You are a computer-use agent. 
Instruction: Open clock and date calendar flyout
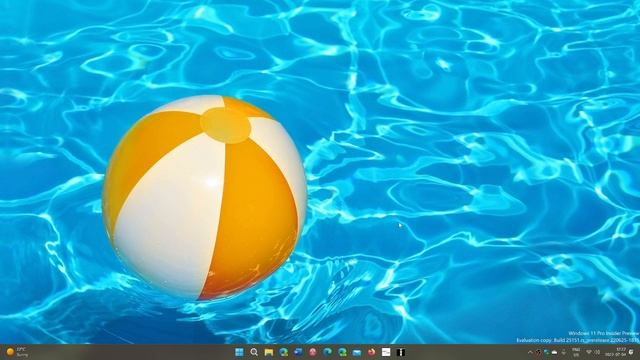(x=616, y=352)
